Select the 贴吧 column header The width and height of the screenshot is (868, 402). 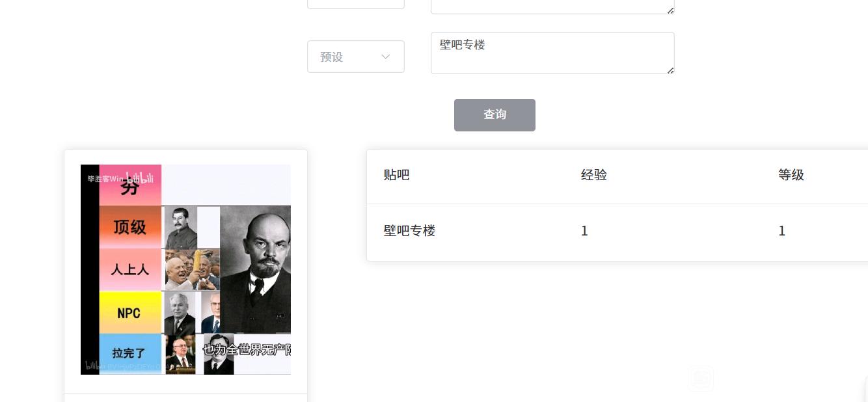coord(397,175)
